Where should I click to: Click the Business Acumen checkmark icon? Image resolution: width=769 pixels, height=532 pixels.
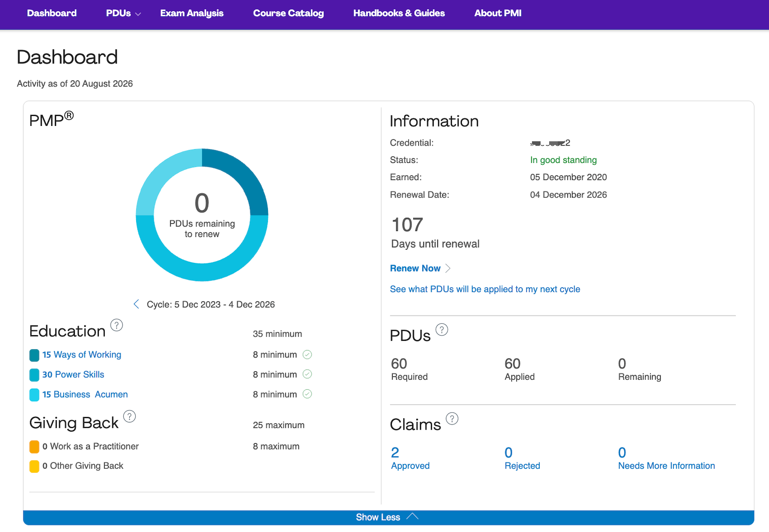[x=307, y=394]
